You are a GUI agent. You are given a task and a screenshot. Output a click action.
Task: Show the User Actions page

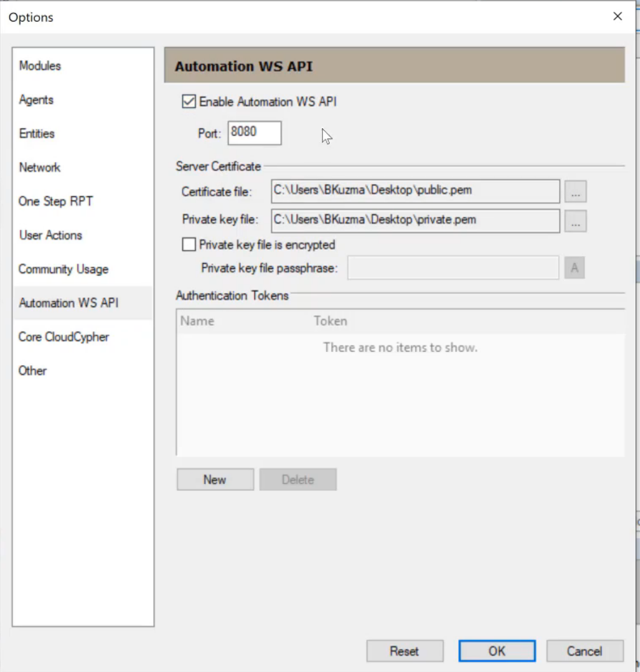pyautogui.click(x=50, y=235)
